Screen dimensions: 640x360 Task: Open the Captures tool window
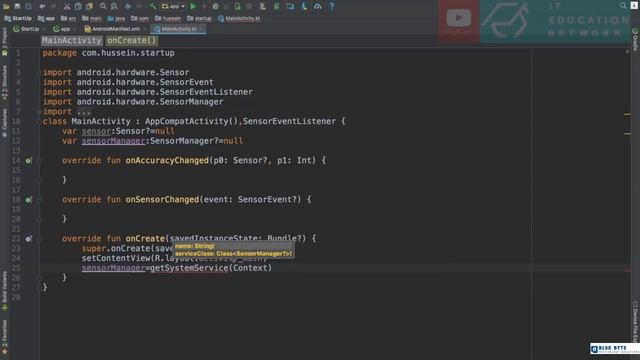click(4, 122)
